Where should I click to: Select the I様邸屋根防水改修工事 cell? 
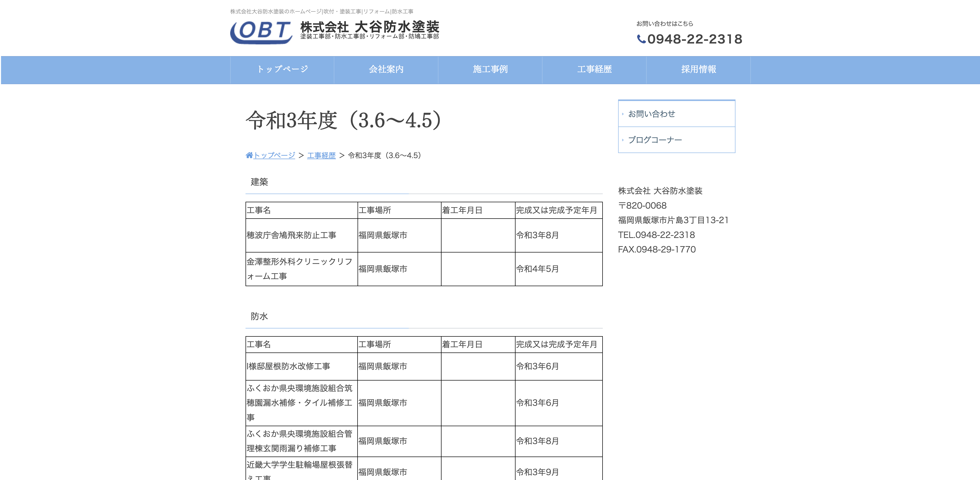tap(302, 366)
